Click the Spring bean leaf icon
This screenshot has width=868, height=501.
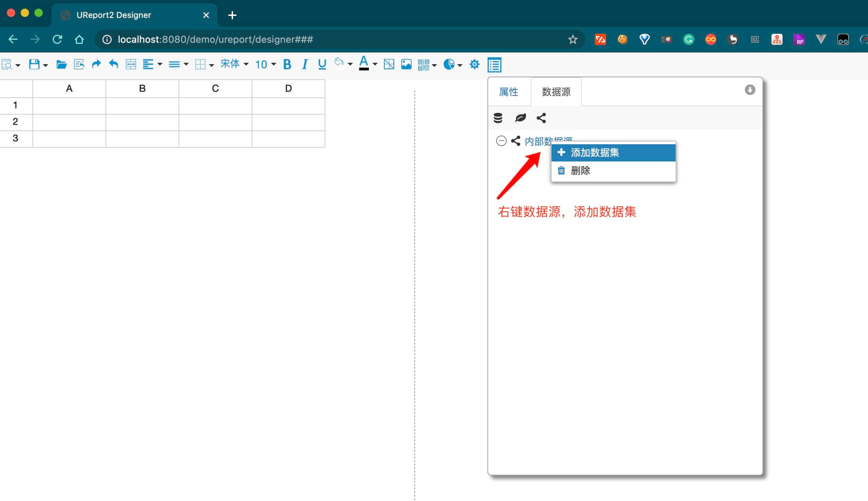[x=520, y=118]
